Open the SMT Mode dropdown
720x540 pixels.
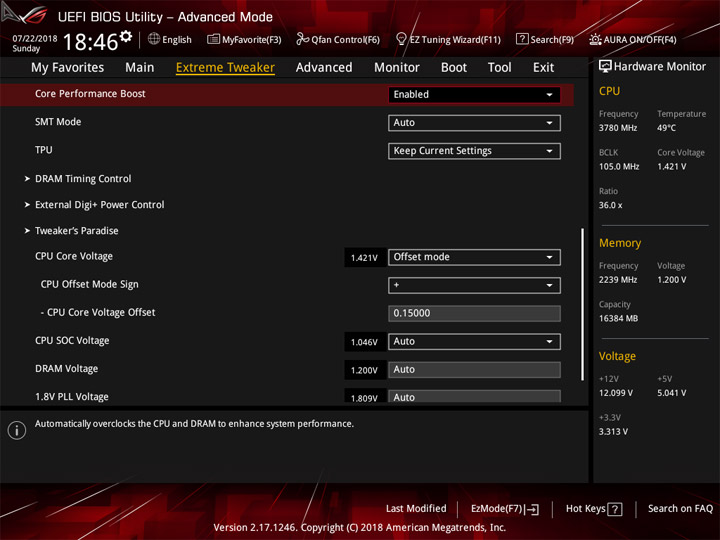coord(474,123)
